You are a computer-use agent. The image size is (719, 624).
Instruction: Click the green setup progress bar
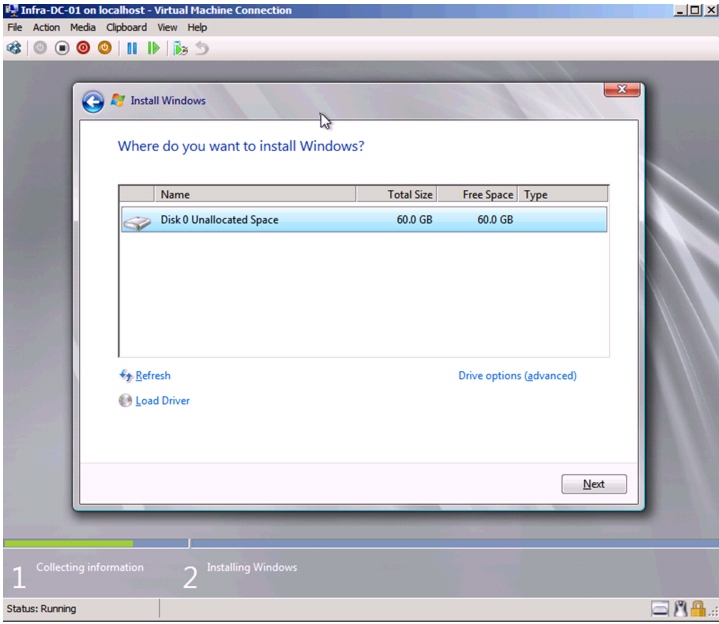click(69, 544)
